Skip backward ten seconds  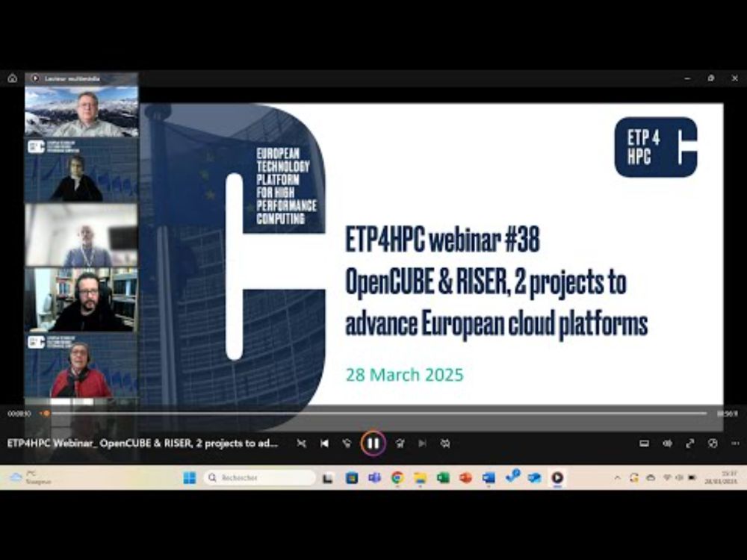[347, 444]
